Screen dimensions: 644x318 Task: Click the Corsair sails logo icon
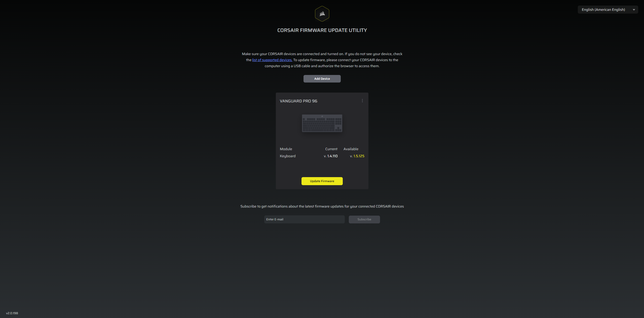pyautogui.click(x=322, y=14)
